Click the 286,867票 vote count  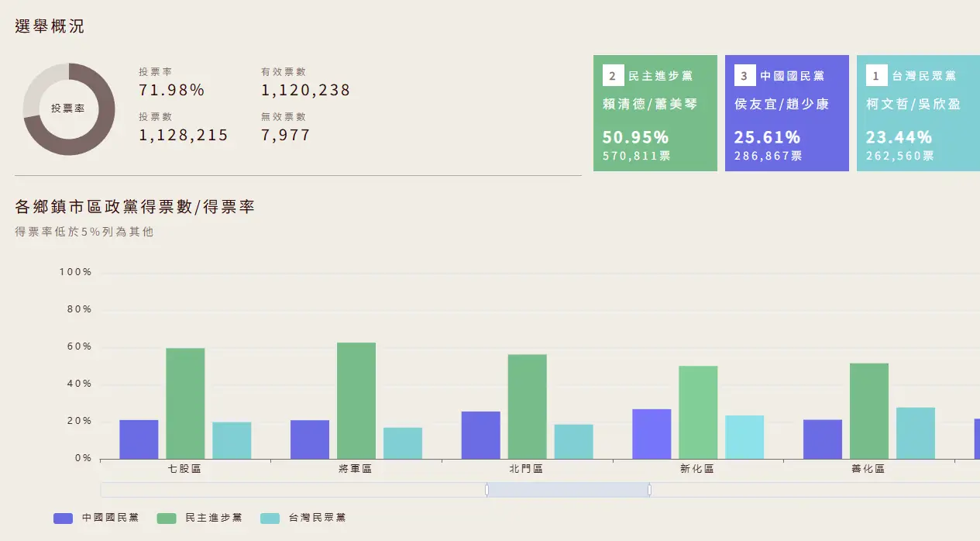click(769, 156)
